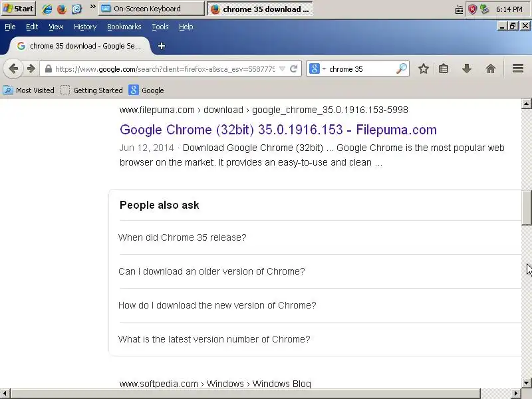Viewport: 532px width, 399px height.
Task: Click the horizontal scrollbar thumb
Action: (245, 394)
